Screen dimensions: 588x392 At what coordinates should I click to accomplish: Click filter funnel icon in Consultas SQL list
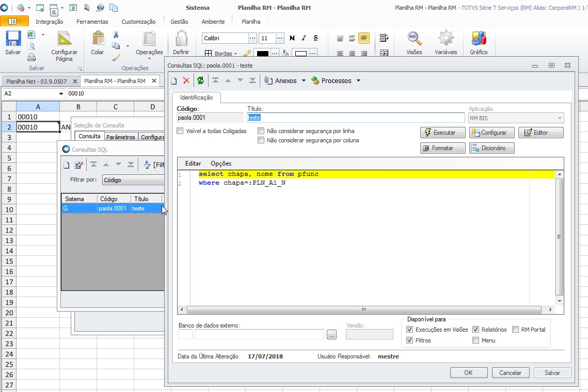pyautogui.click(x=147, y=165)
